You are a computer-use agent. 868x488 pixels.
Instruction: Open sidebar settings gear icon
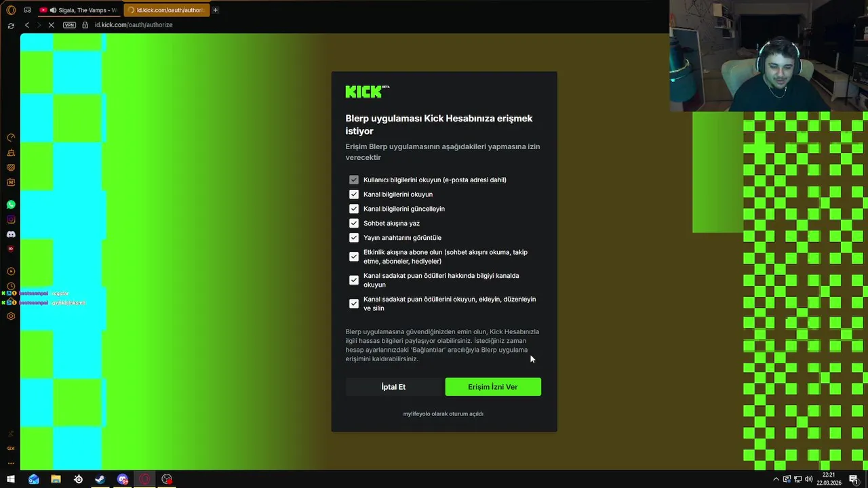tap(11, 316)
